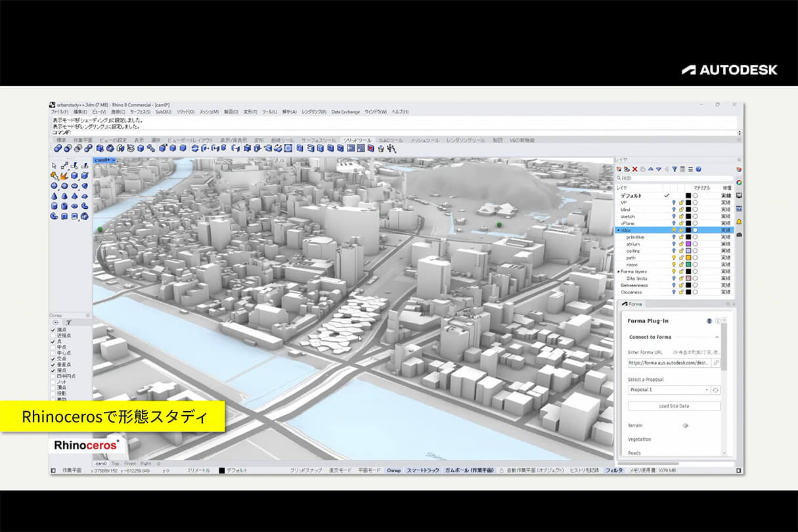Enable the 近接点 osnap checkbox
798x532 pixels.
pos(53,336)
